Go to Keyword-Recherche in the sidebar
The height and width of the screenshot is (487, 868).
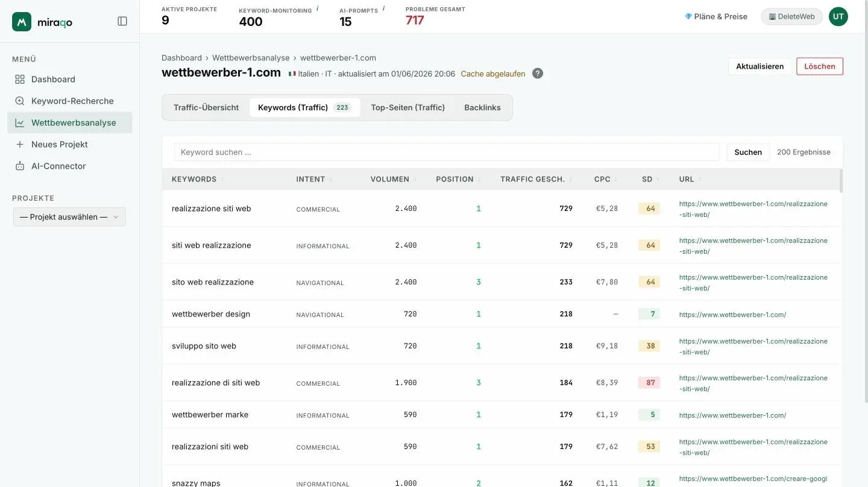pyautogui.click(x=69, y=101)
